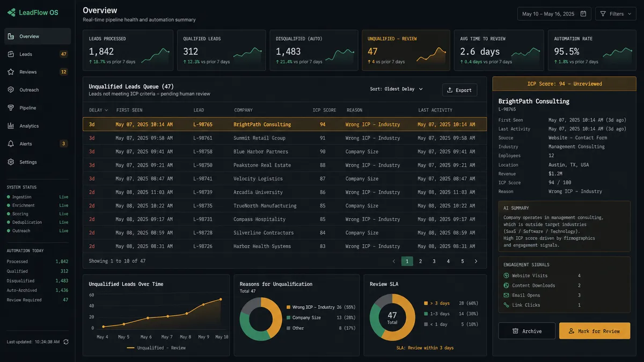Click the LeadFlow OS logo icon
The width and height of the screenshot is (644, 362).
(11, 12)
